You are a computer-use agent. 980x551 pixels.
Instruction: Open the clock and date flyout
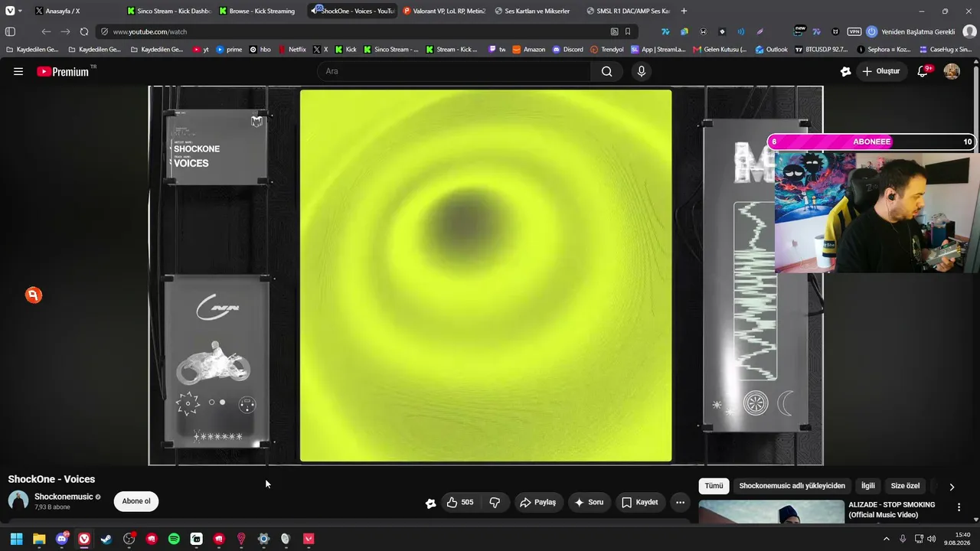click(957, 539)
